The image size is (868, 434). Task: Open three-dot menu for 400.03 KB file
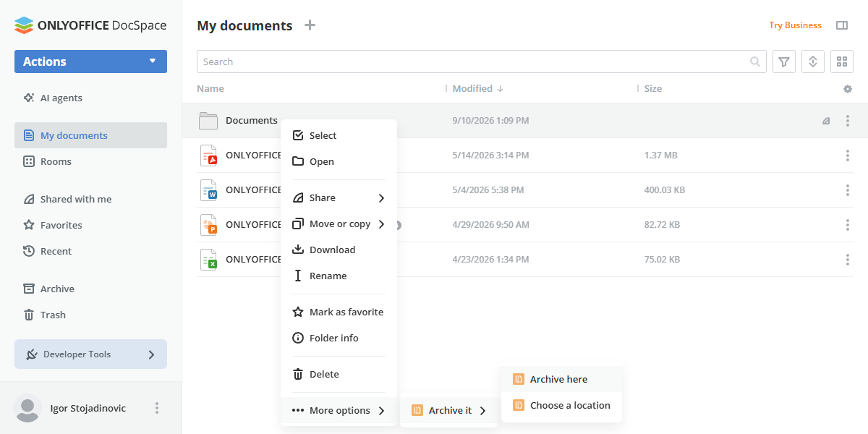pyautogui.click(x=848, y=190)
